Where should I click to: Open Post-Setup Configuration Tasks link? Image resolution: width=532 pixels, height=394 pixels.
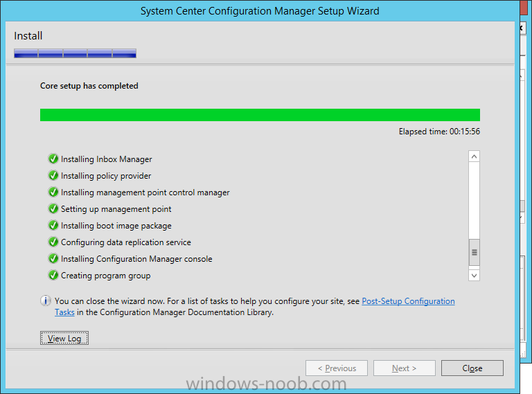point(408,301)
